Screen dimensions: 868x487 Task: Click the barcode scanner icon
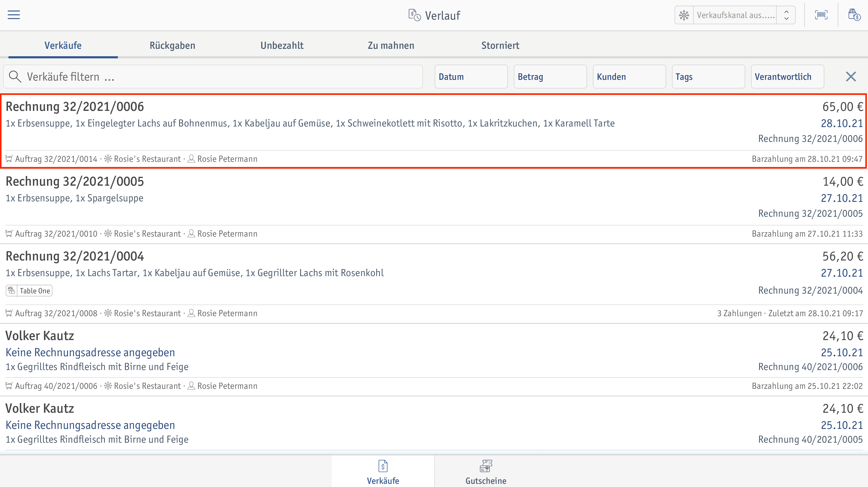(821, 15)
